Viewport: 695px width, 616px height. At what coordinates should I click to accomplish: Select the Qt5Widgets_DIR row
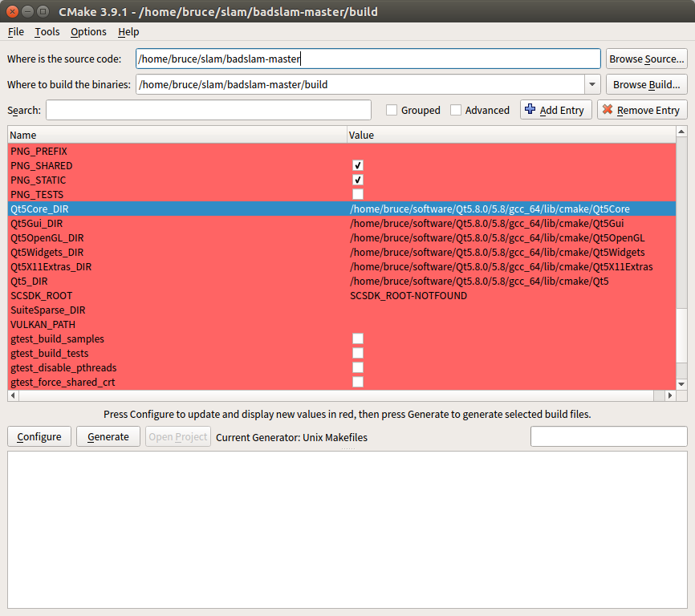click(x=161, y=252)
